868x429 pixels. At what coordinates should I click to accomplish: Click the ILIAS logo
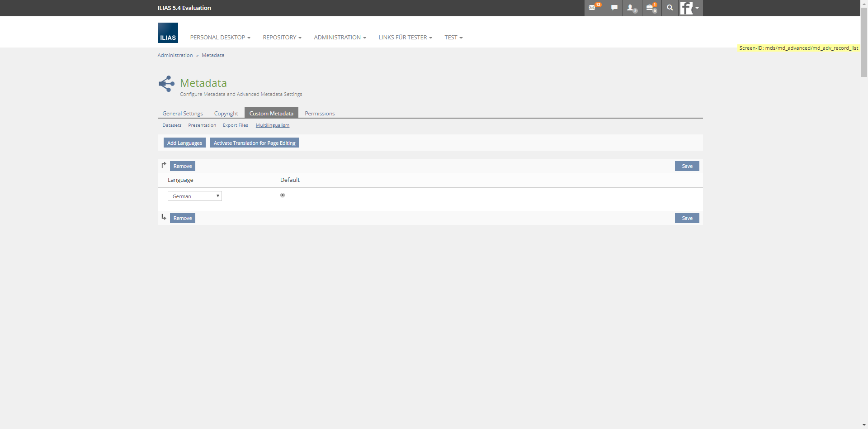[168, 33]
